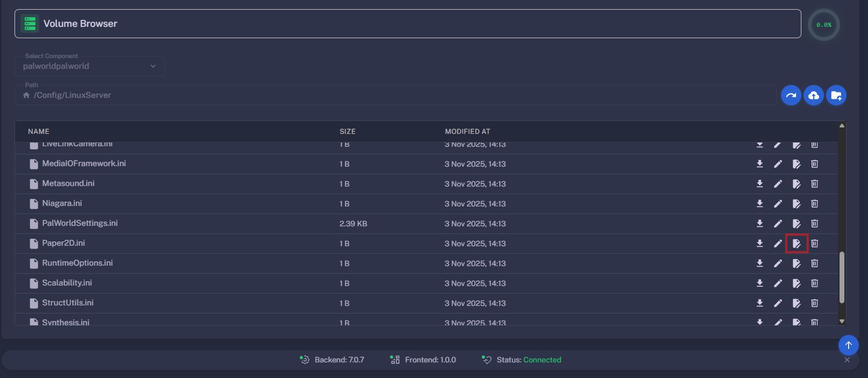Click the blue curved-arrow button beside the path
Image resolution: width=868 pixels, height=378 pixels.
tap(791, 96)
